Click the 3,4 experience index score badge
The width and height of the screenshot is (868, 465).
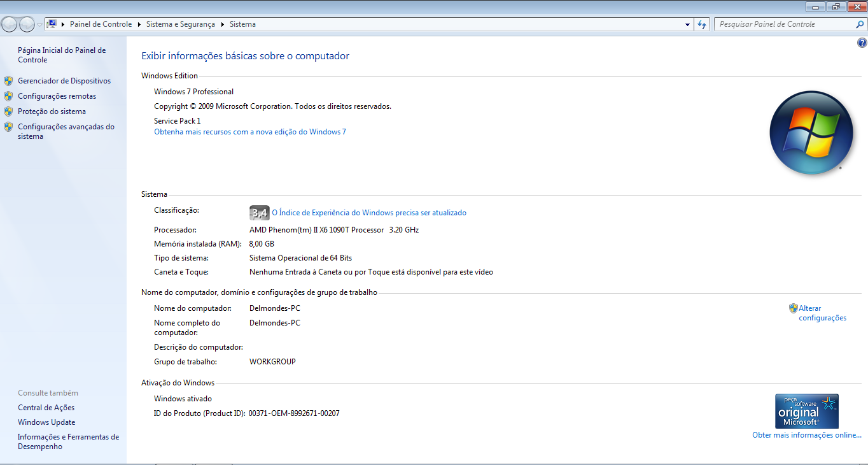[259, 213]
